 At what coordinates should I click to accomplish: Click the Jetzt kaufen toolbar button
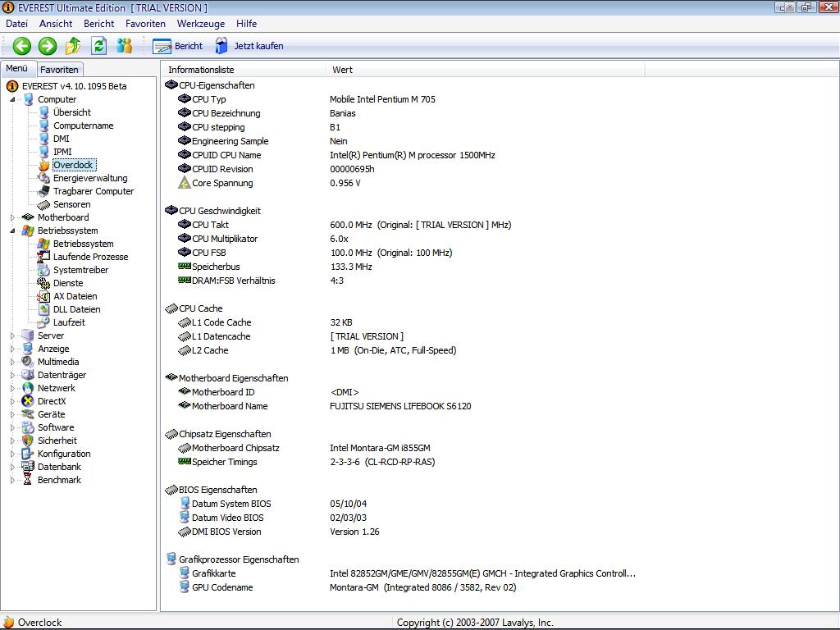tap(249, 46)
